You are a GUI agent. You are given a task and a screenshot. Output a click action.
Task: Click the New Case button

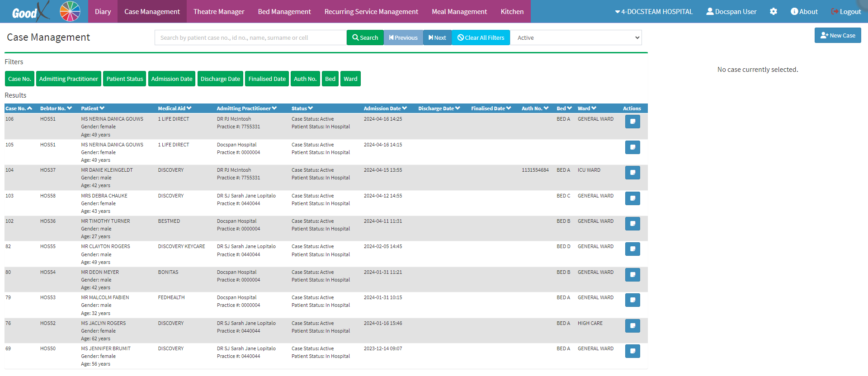(x=838, y=35)
